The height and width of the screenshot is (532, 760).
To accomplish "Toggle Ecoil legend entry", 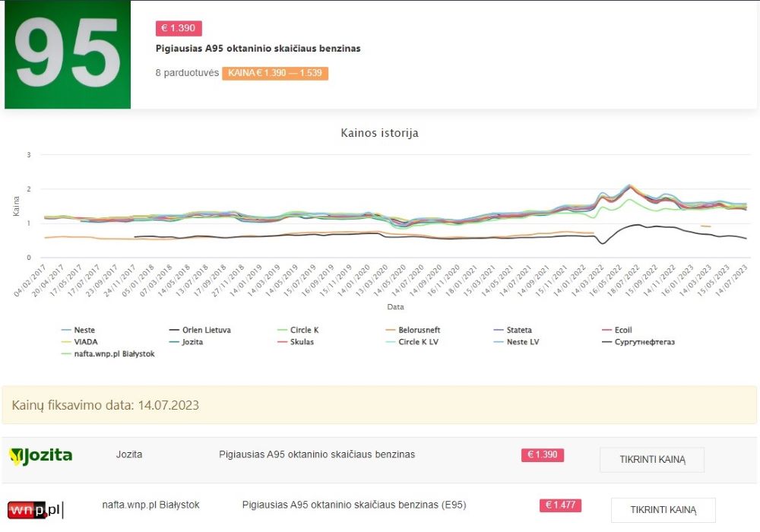I will point(616,330).
